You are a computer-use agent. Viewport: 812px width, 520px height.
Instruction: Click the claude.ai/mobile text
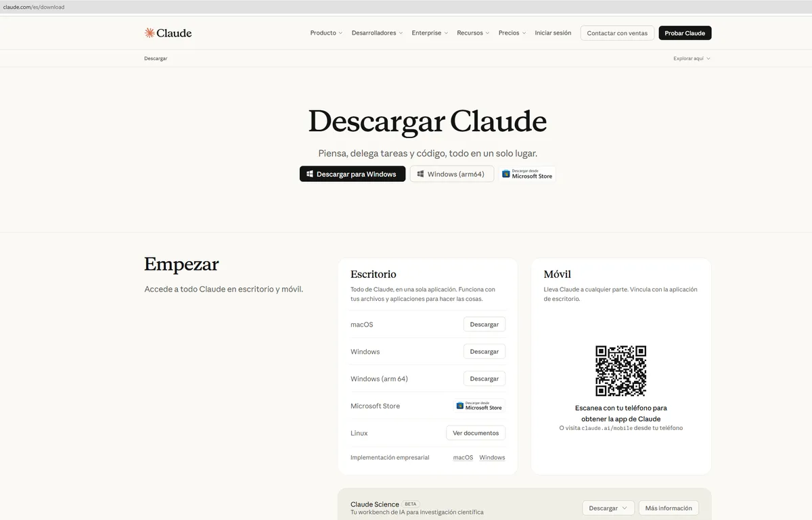tap(607, 428)
